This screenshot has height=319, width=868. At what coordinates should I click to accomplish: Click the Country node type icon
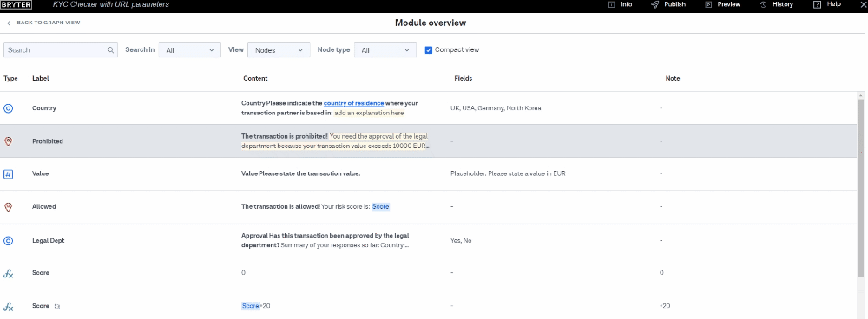(x=9, y=108)
